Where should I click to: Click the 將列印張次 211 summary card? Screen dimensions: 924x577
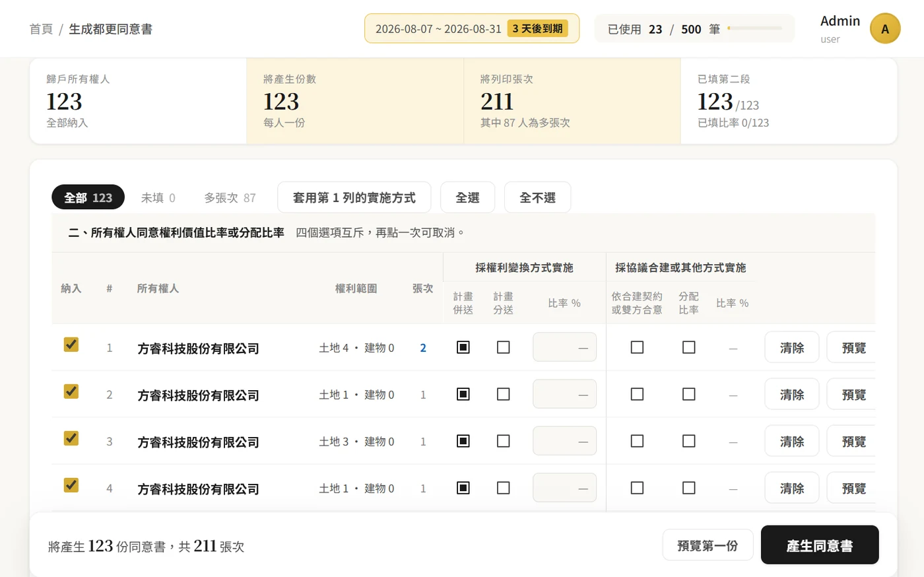point(572,101)
